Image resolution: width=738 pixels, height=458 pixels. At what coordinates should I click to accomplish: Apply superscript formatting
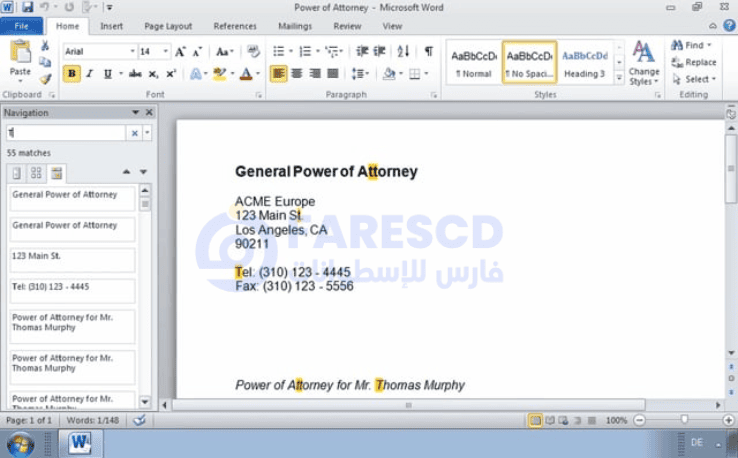171,74
